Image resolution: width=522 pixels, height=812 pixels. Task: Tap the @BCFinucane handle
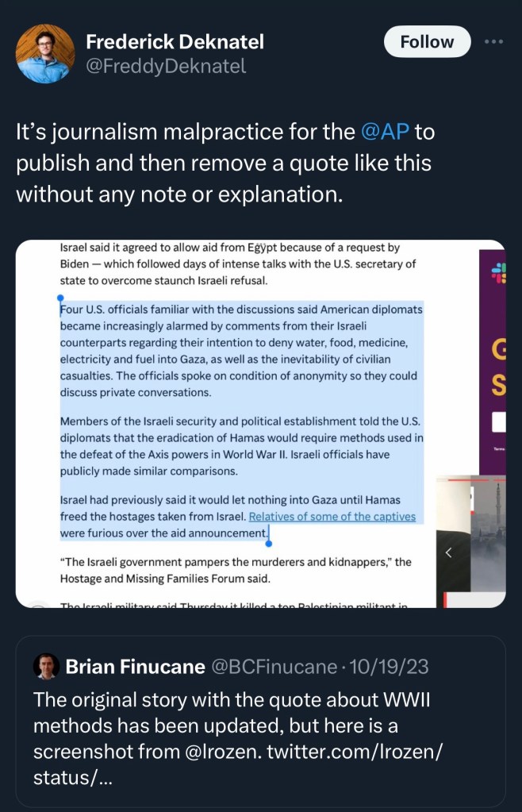coord(274,667)
